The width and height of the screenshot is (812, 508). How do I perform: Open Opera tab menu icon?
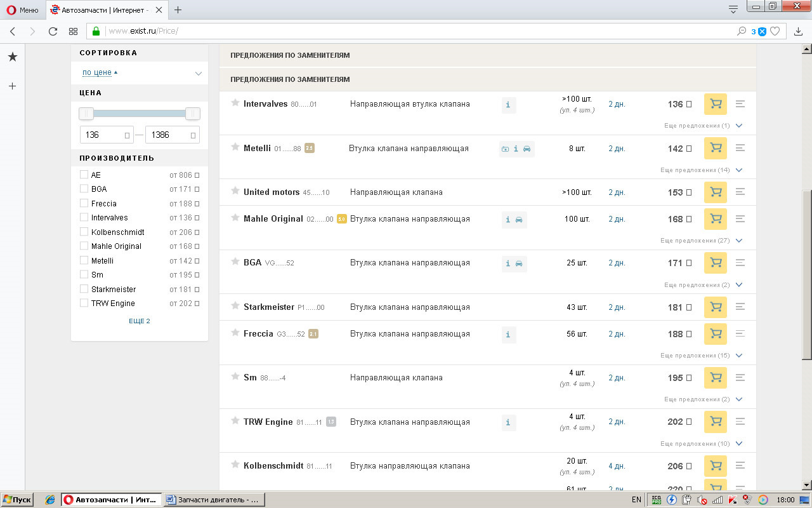click(x=733, y=9)
